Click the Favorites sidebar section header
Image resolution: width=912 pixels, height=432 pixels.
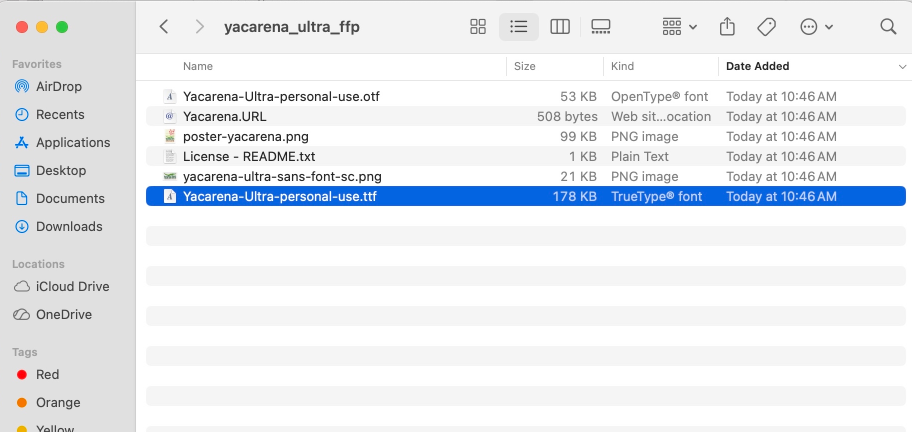[x=37, y=64]
